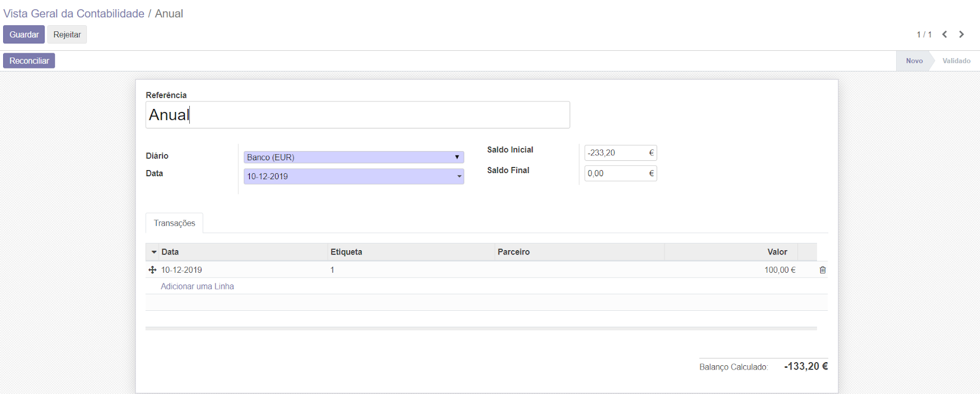This screenshot has width=980, height=394.
Task: Select the Validado status stage
Action: (x=956, y=61)
